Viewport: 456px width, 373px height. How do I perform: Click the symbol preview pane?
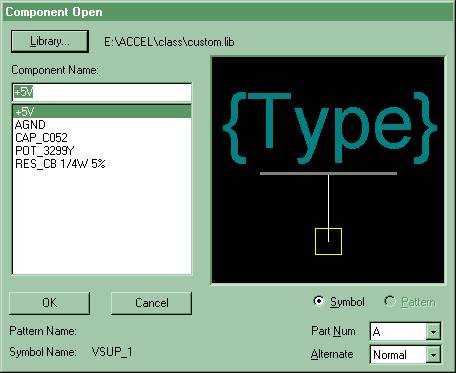click(328, 170)
